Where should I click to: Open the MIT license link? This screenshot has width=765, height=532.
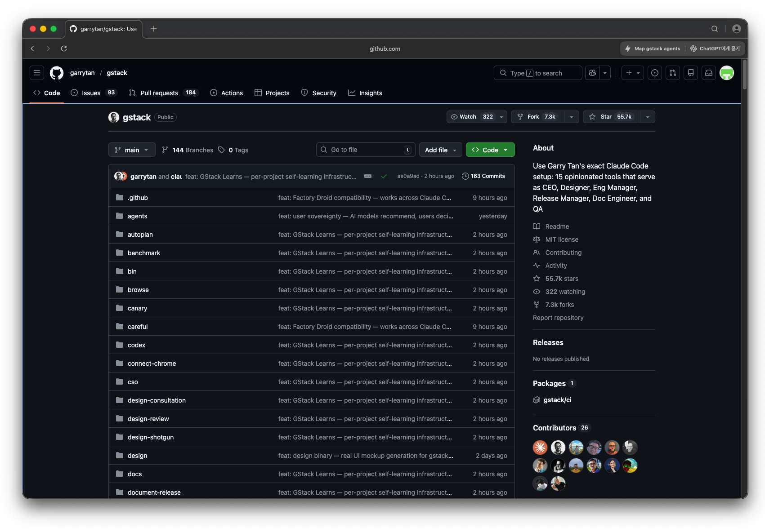click(556, 239)
